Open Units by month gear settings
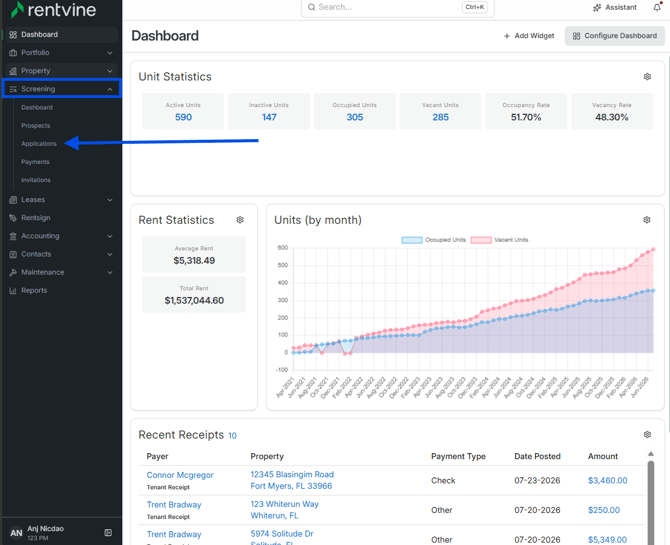The width and height of the screenshot is (670, 545). coord(646,220)
